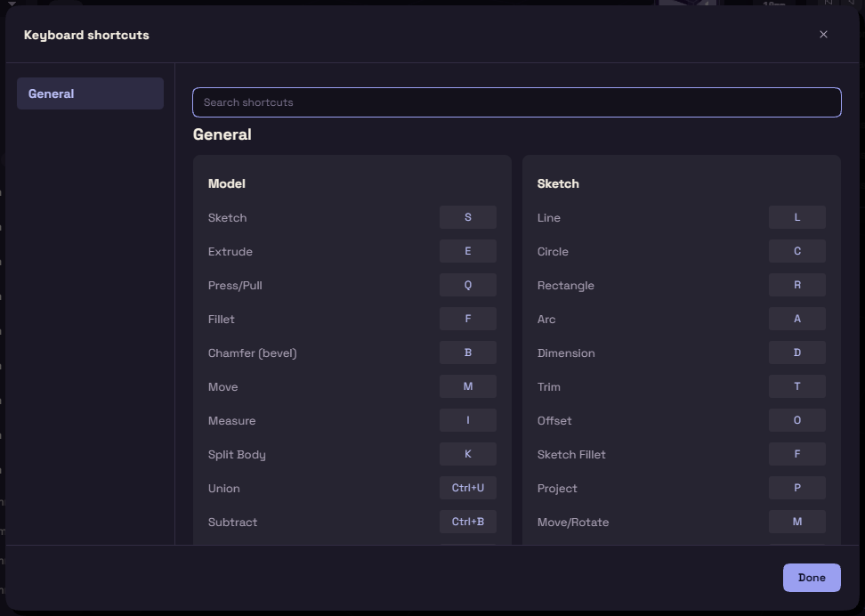Select the 'Move' label under Model
The image size is (865, 616).
pyautogui.click(x=222, y=387)
